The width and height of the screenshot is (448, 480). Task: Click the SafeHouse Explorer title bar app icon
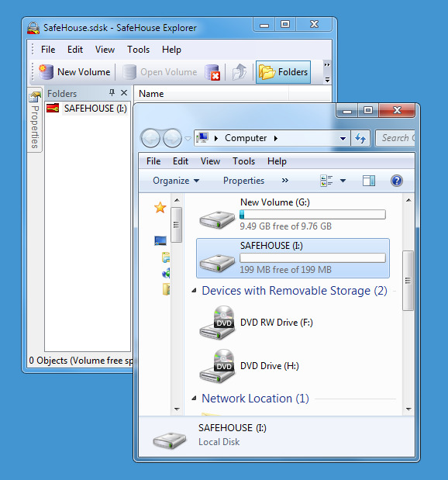click(x=33, y=28)
